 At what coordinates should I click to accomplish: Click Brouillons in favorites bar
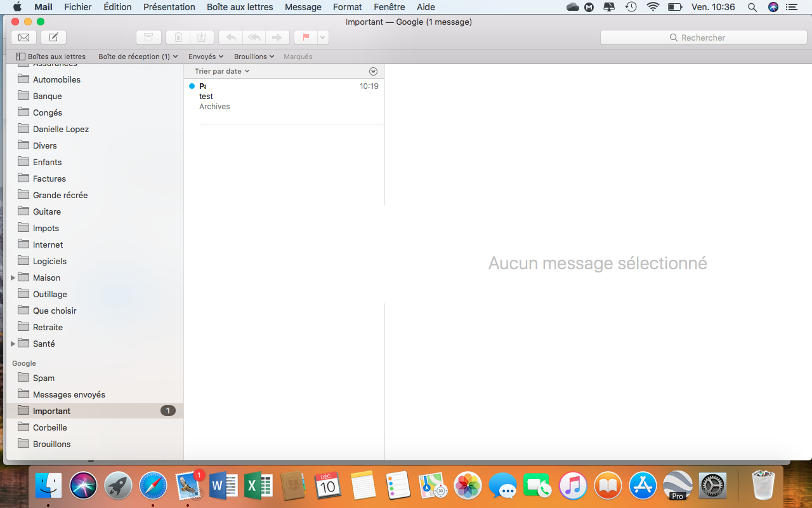pyautogui.click(x=254, y=57)
